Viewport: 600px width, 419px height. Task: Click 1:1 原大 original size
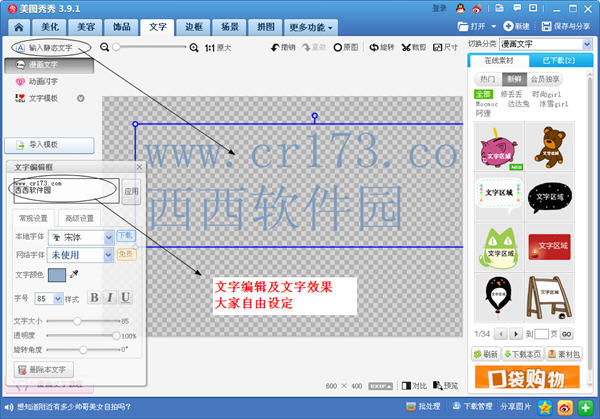(x=218, y=48)
